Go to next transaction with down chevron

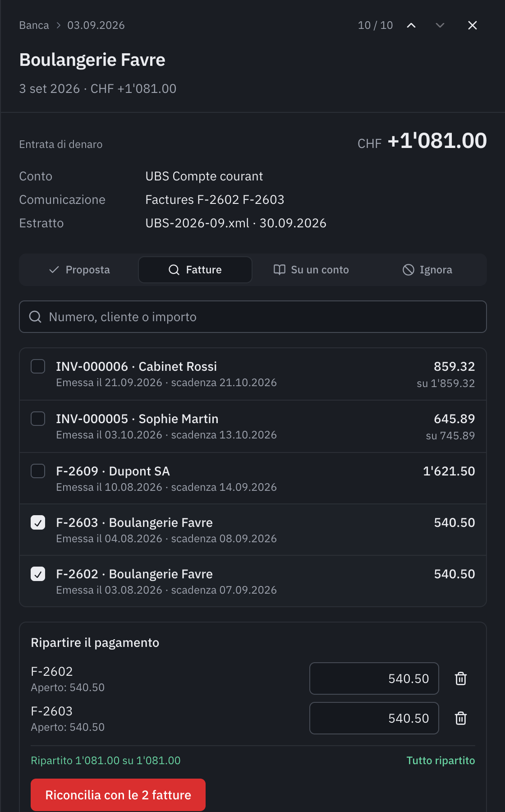(x=440, y=25)
